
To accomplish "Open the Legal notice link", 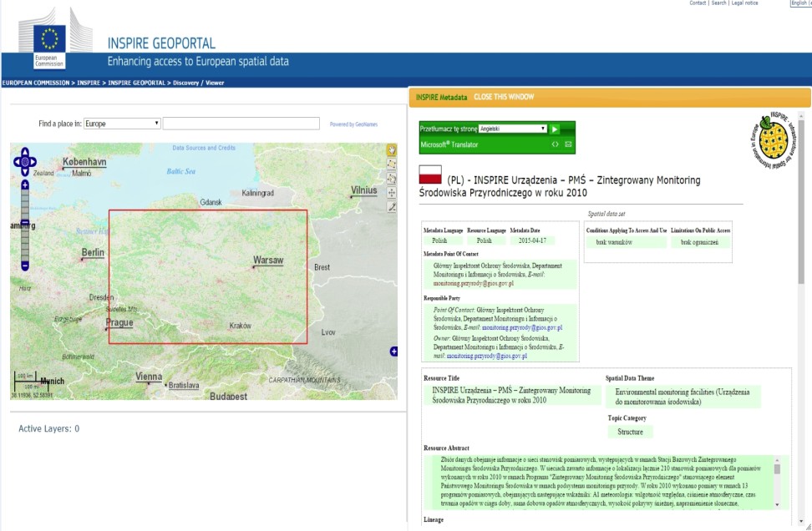I will coord(744,3).
